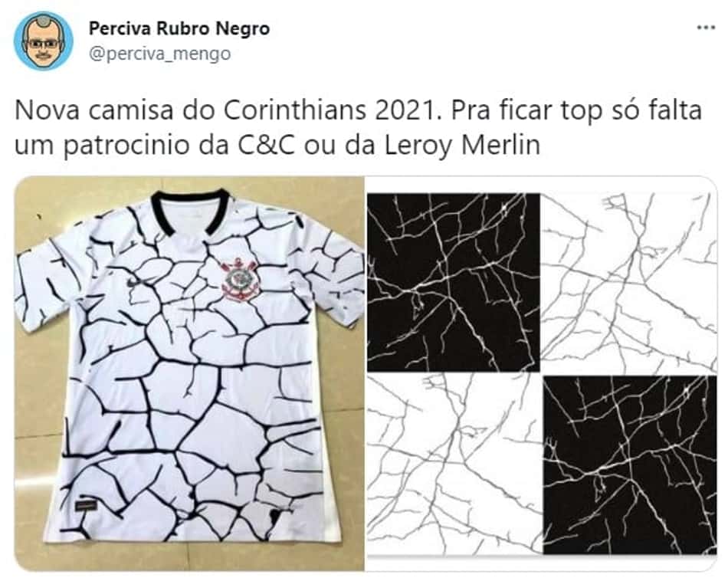Select the lower-right black cracked tile
728x581 pixels.
pos(630,465)
